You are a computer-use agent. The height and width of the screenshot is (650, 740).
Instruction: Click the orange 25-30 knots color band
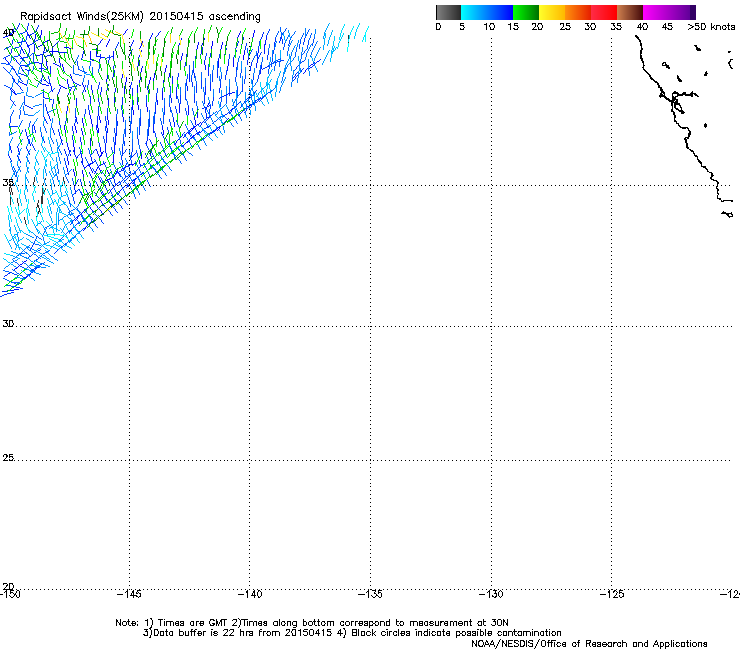[x=578, y=12]
